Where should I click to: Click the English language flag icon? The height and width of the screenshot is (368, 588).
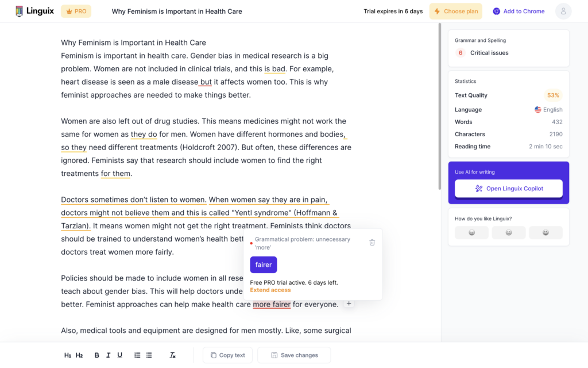tap(537, 109)
